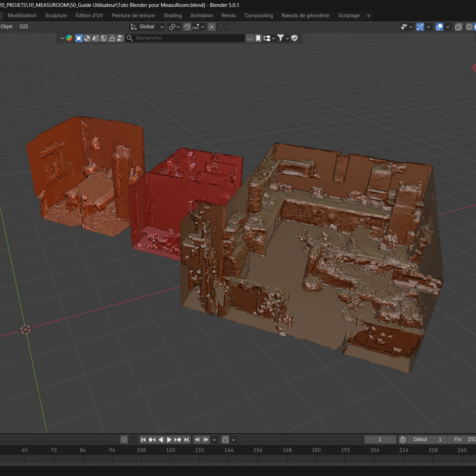Image resolution: width=476 pixels, height=476 pixels.
Task: Click the funnel filter icon
Action: (281, 38)
